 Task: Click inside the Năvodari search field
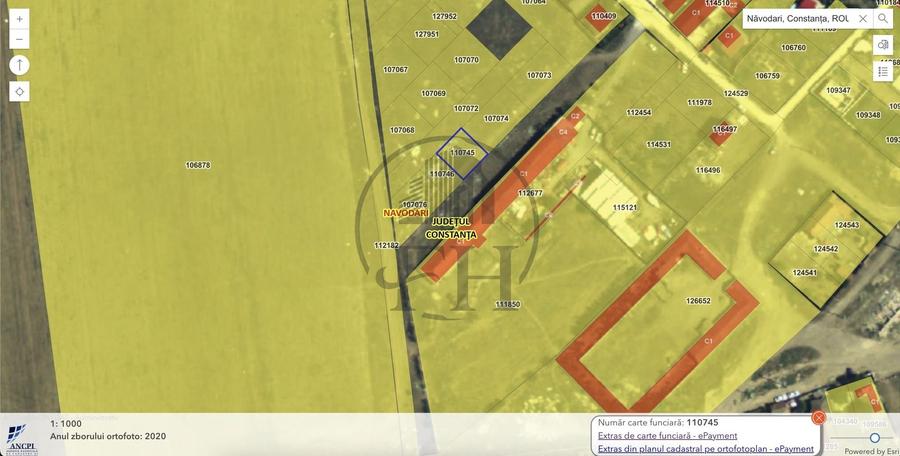[797, 18]
